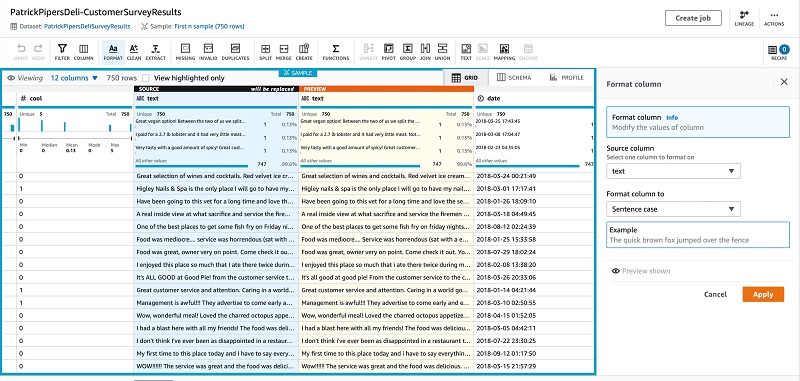Toggle View highlighted only checkbox
The image size is (800, 381).
[x=146, y=78]
